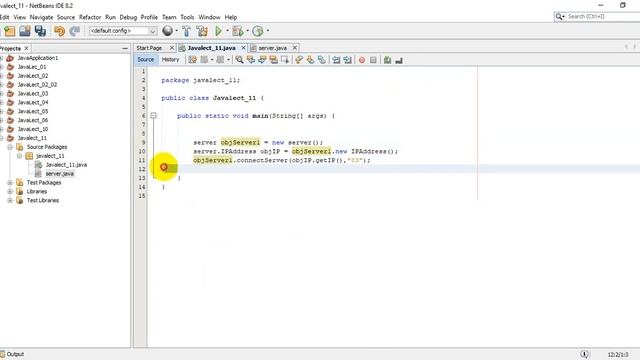Select Javalect_10 project node
This screenshot has width=640, height=360.
[33, 129]
